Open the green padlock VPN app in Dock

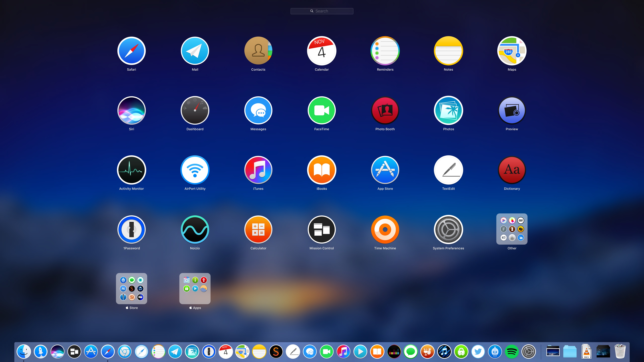[x=461, y=352]
